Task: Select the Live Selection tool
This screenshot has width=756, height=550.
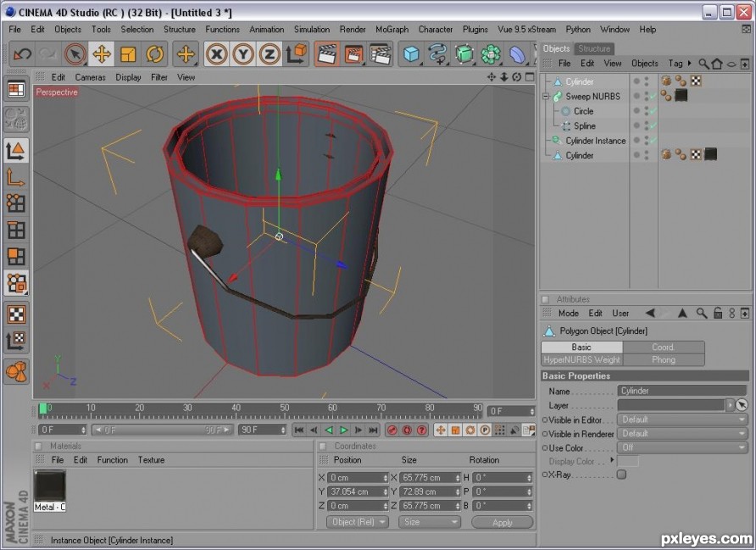Action: [x=75, y=54]
